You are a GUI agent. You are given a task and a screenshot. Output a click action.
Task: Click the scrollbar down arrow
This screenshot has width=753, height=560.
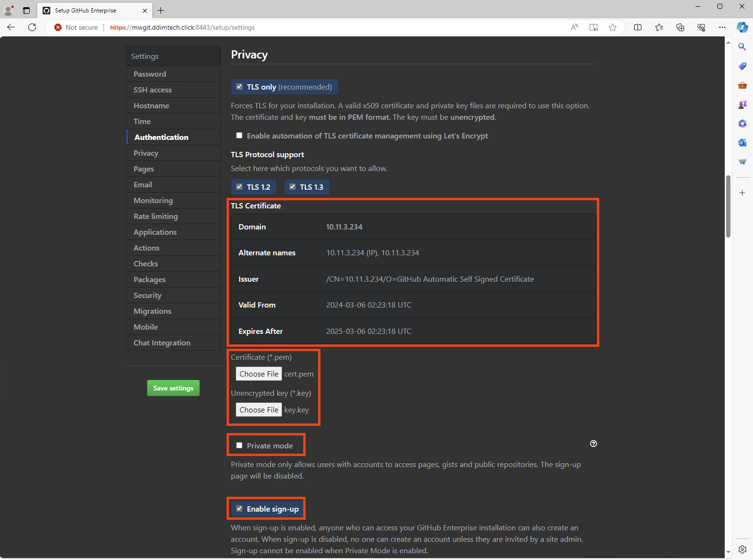728,552
